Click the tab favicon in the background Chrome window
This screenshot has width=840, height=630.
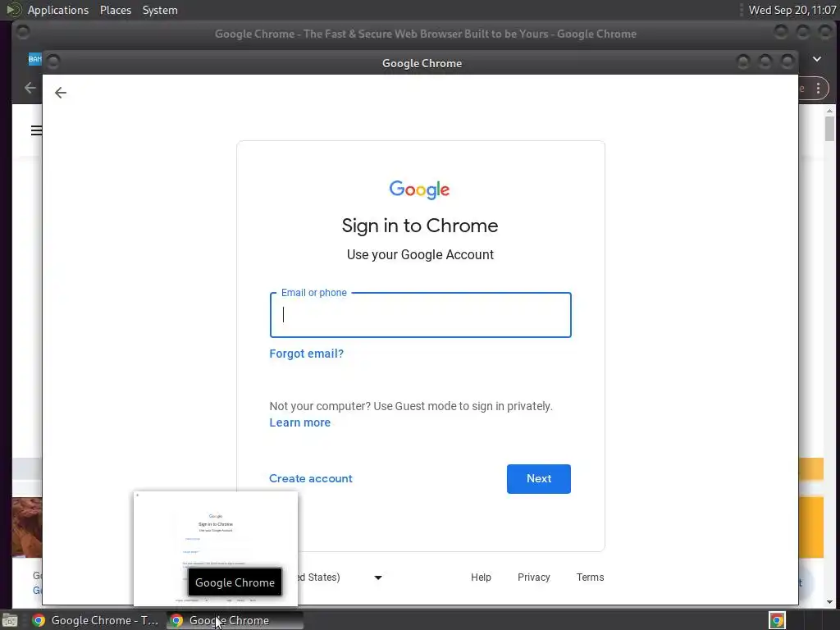click(34, 59)
